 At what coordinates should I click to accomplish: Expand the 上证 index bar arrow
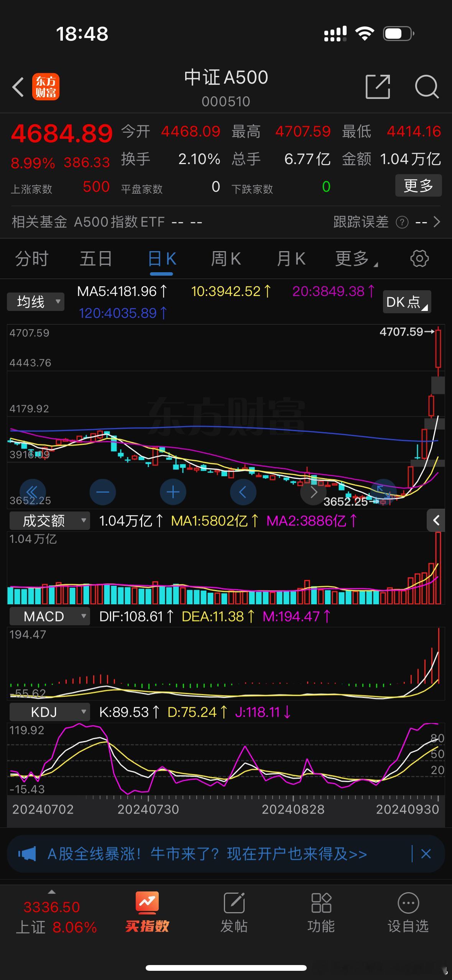pos(51,892)
